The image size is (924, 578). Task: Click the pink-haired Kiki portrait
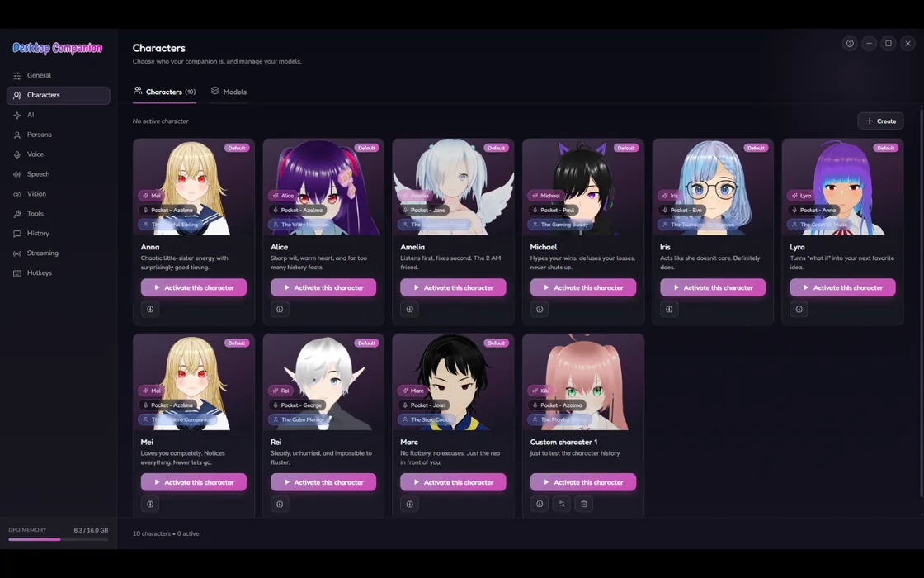[x=582, y=382]
